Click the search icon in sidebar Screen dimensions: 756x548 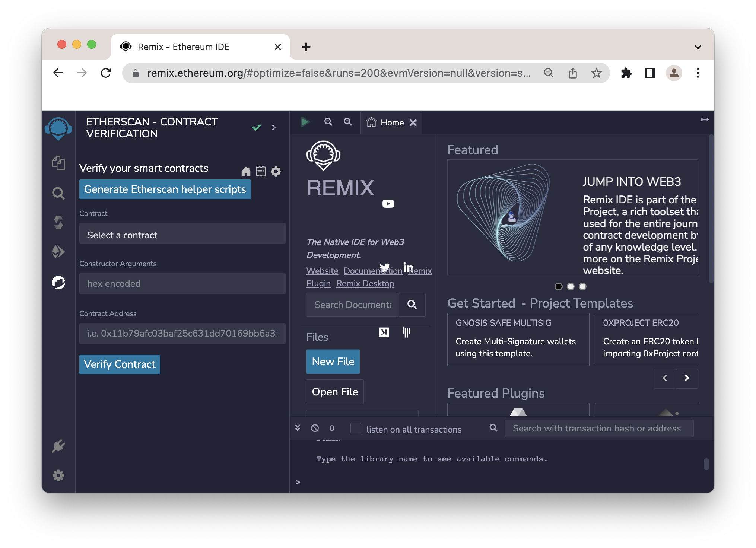coord(58,192)
